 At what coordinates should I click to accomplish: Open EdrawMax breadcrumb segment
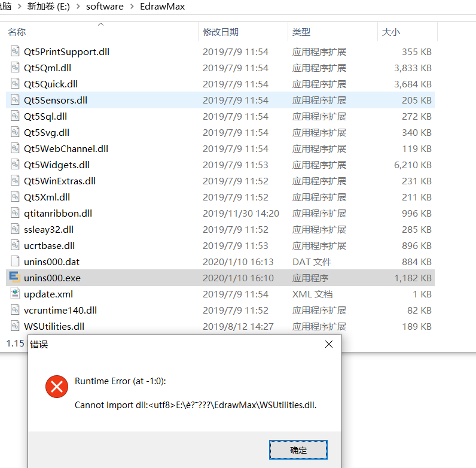(163, 7)
